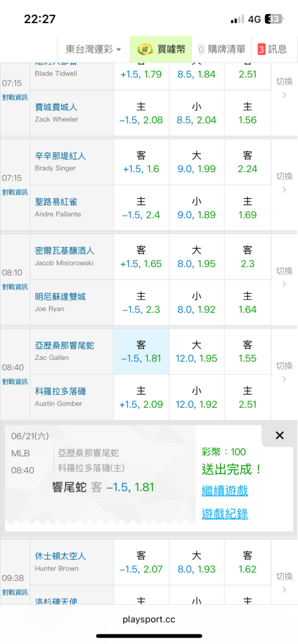
Task: Expand 切換 for Brewers vs Twins game
Action: pos(284,277)
